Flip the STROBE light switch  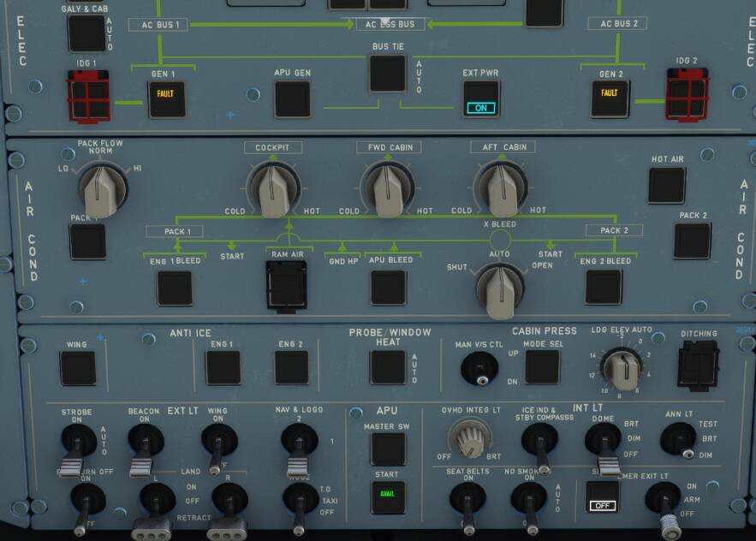71,439
